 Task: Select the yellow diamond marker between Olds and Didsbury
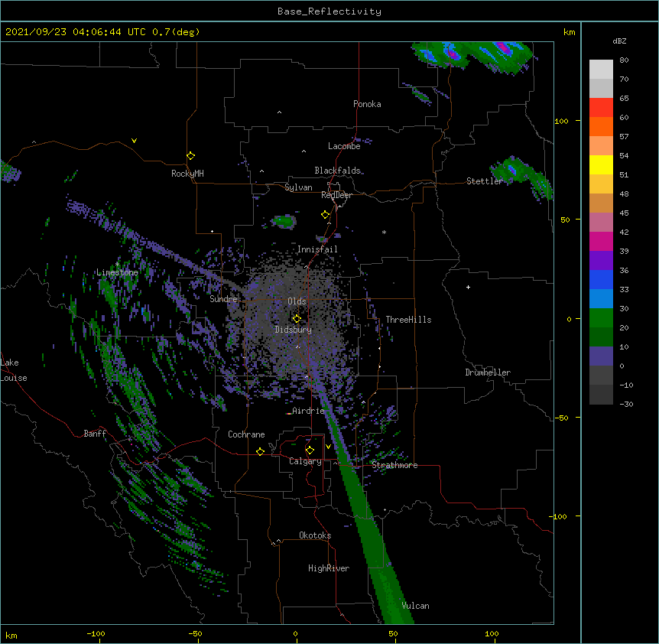click(x=297, y=319)
